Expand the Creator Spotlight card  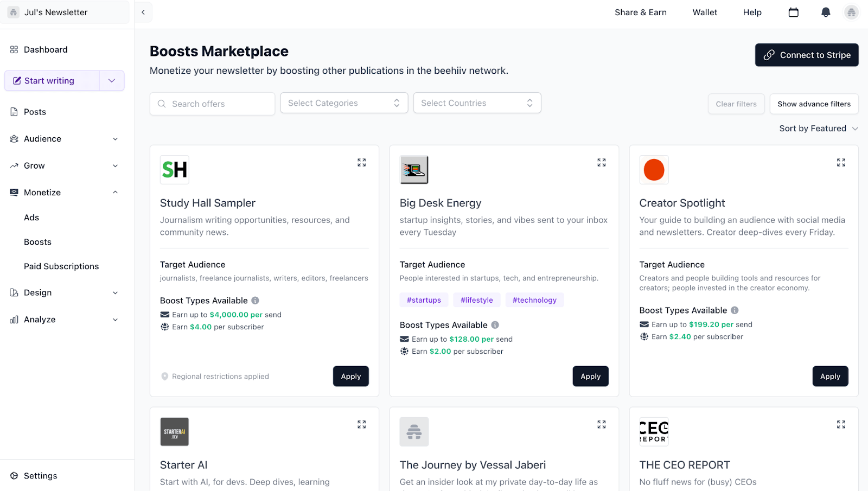click(x=841, y=162)
